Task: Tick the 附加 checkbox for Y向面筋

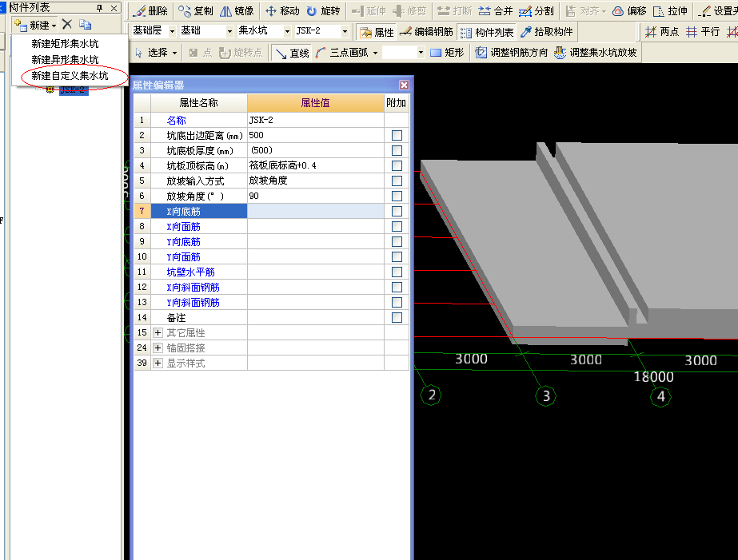Action: [397, 256]
